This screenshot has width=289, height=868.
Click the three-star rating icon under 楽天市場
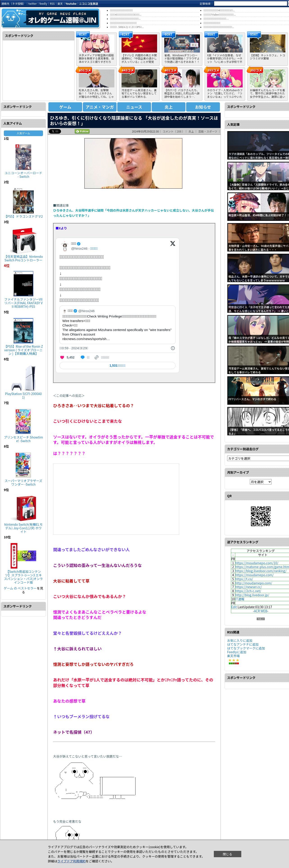pos(234,660)
